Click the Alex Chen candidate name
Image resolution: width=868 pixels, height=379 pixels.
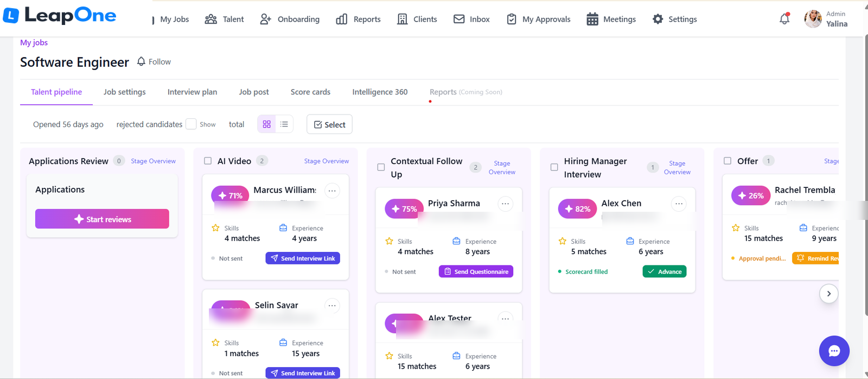[621, 203]
